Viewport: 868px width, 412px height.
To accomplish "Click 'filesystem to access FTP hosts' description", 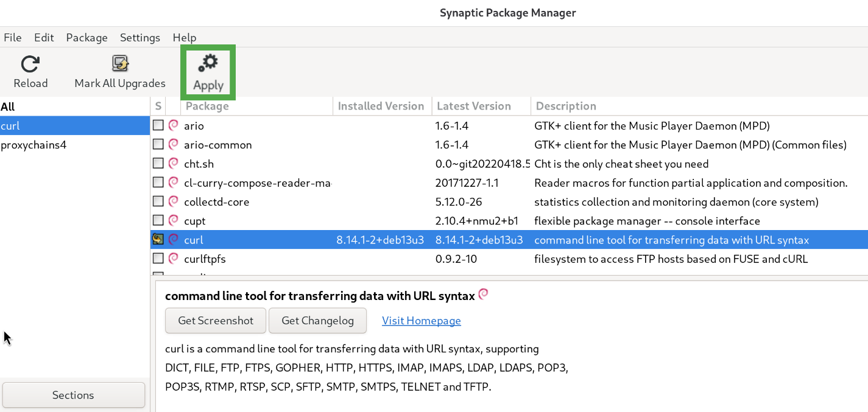I will [x=671, y=259].
